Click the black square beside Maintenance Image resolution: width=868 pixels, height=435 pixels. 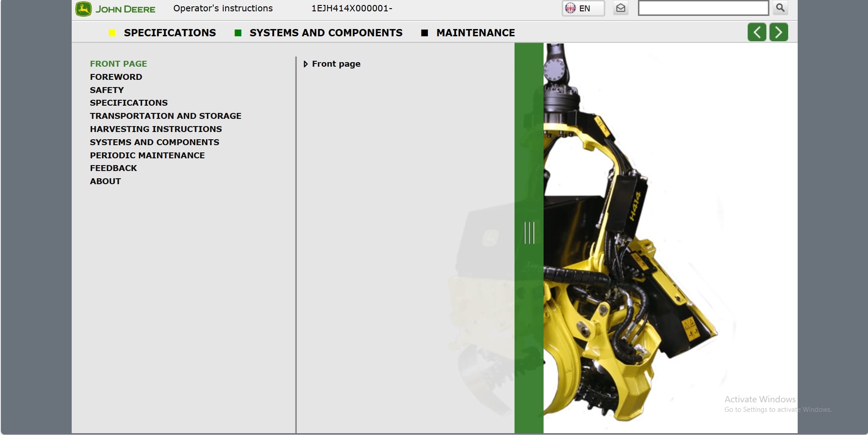click(425, 33)
